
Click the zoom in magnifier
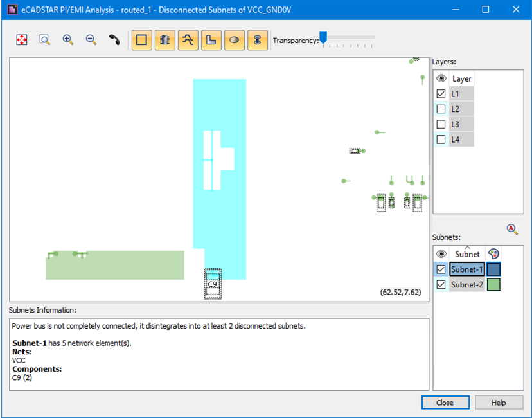68,40
